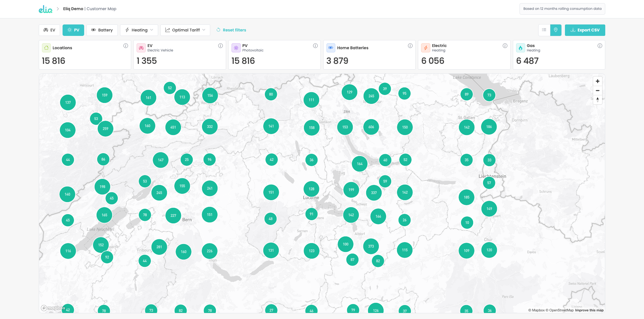Image resolution: width=644 pixels, height=319 pixels.
Task: Click the 57 cluster at Liechtenstein
Action: (489, 183)
